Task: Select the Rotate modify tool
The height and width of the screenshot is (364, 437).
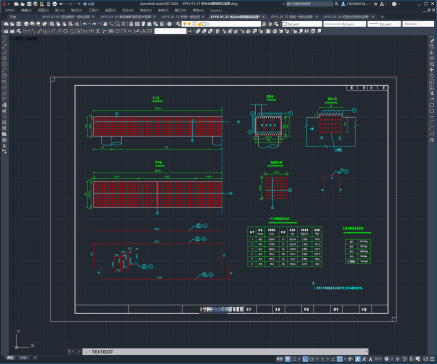Action: click(x=432, y=76)
